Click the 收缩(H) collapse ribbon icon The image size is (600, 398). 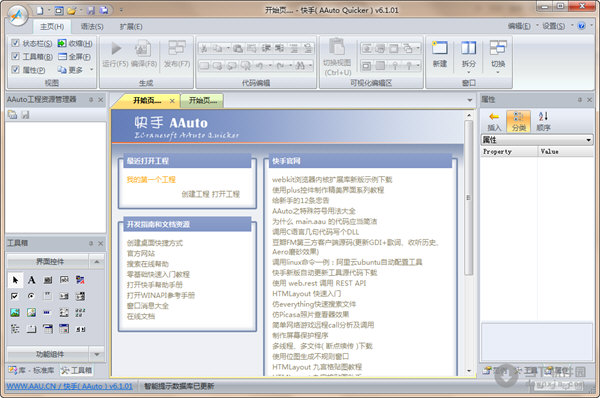click(62, 43)
